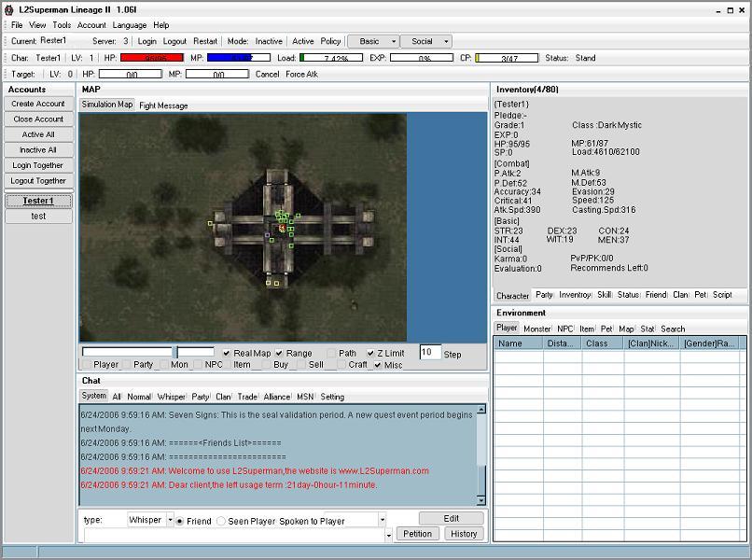Toggle the Z Limit checkbox
This screenshot has height=560, width=752.
tap(370, 353)
